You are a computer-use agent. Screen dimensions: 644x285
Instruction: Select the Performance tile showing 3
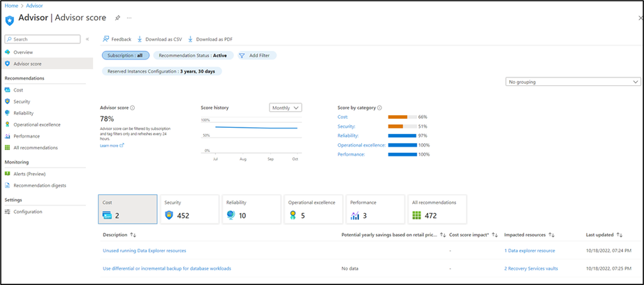(375, 210)
